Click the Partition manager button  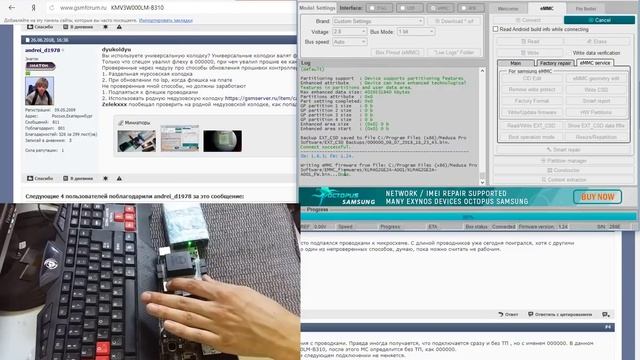[563, 161]
